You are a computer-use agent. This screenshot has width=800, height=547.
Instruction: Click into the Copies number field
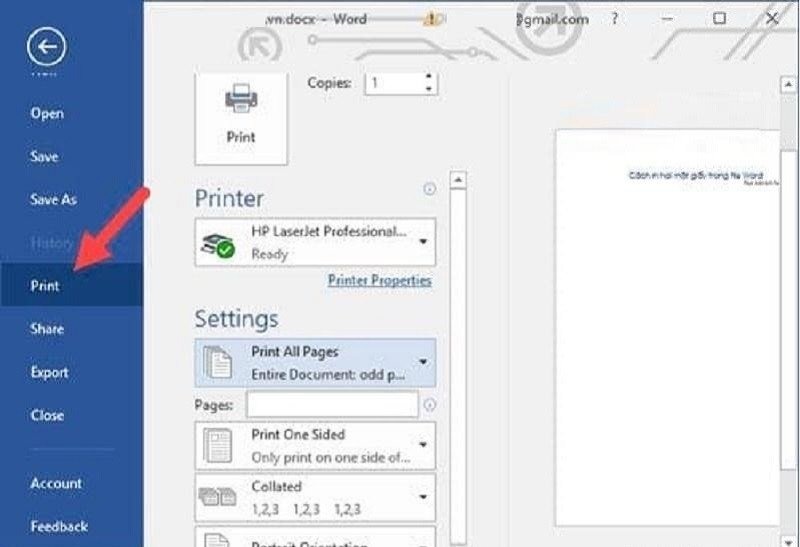[394, 83]
